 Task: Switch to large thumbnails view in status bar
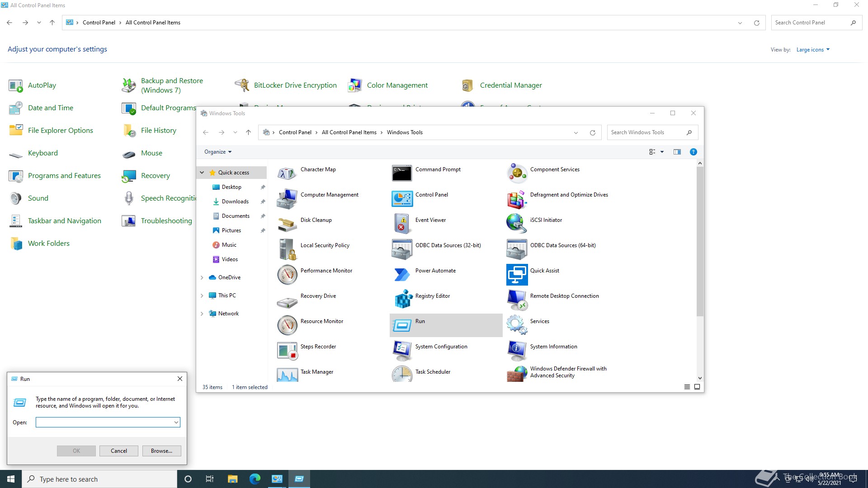697,387
